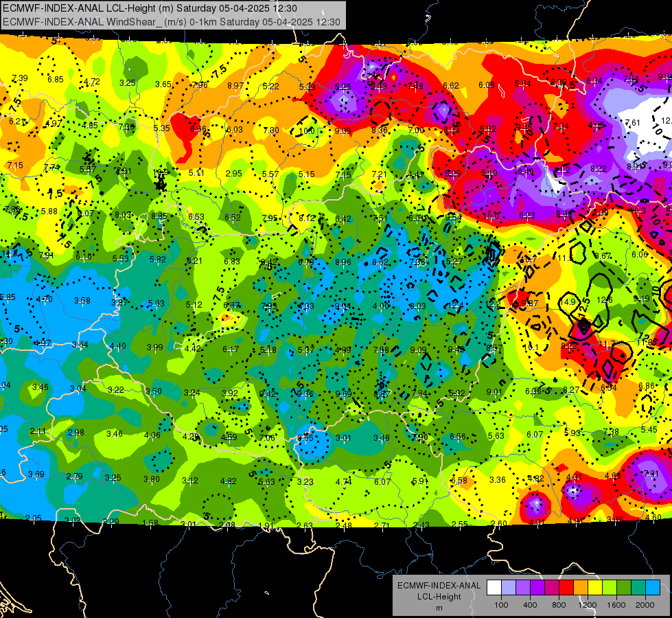The image size is (672, 618).
Task: Click the wind shear value "7.39"
Action: point(20,78)
